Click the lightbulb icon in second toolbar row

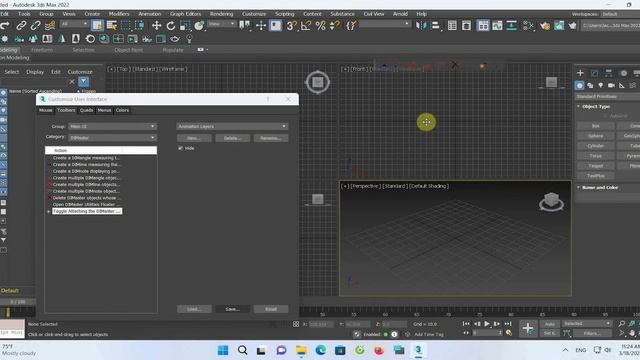pyautogui.click(x=189, y=39)
